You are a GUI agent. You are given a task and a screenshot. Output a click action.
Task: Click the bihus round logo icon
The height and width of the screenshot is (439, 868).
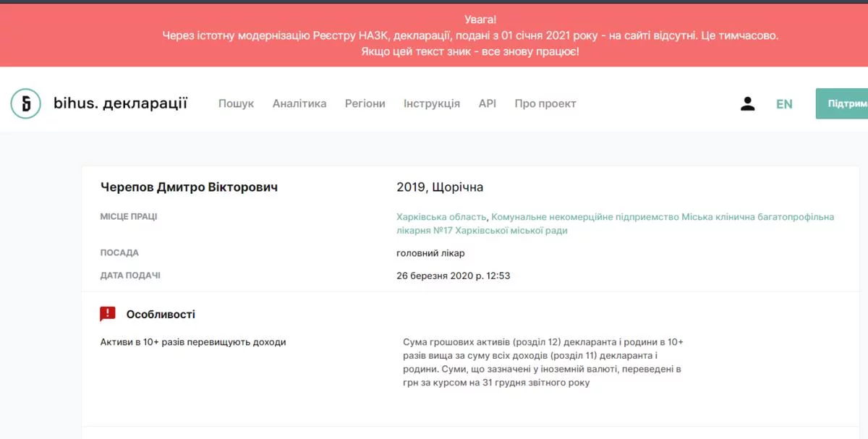coord(26,103)
